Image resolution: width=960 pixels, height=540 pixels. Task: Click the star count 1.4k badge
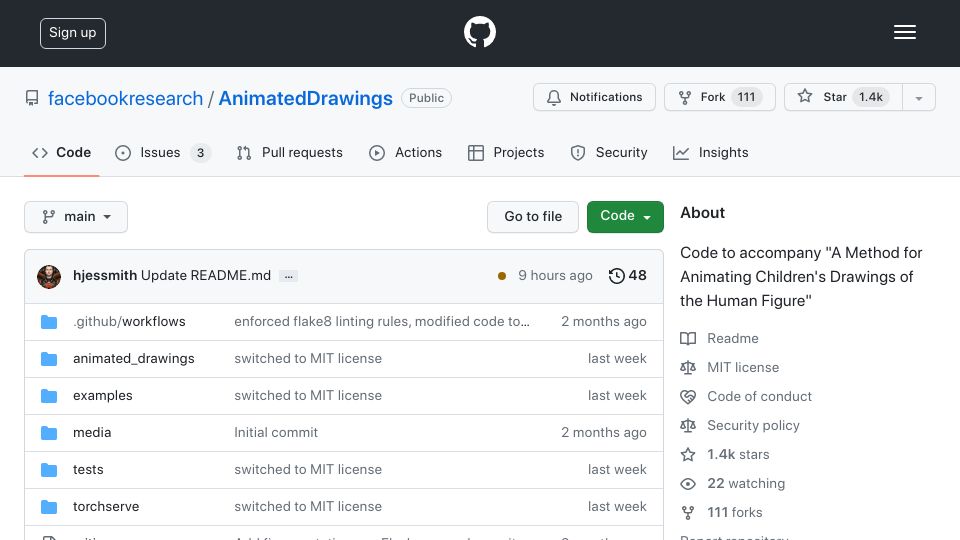(x=871, y=97)
